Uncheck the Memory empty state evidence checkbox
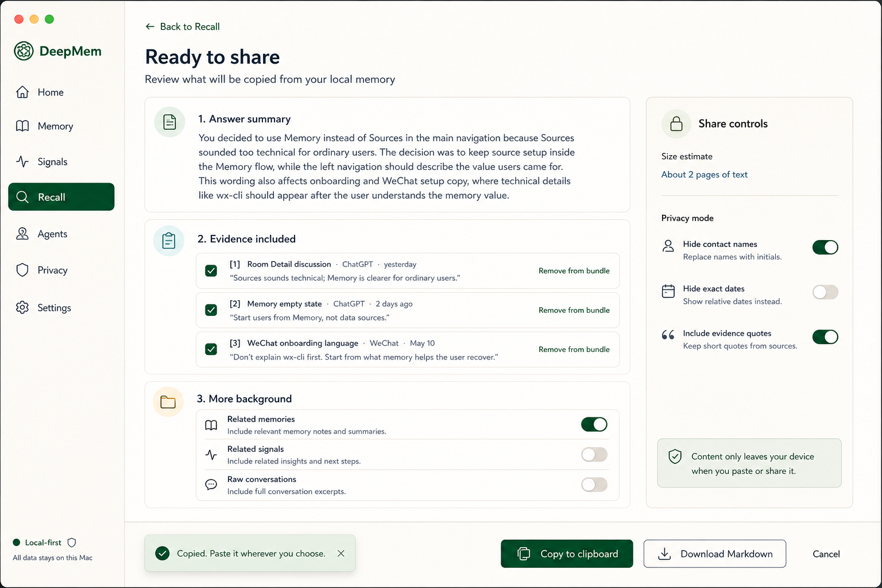 coord(211,310)
